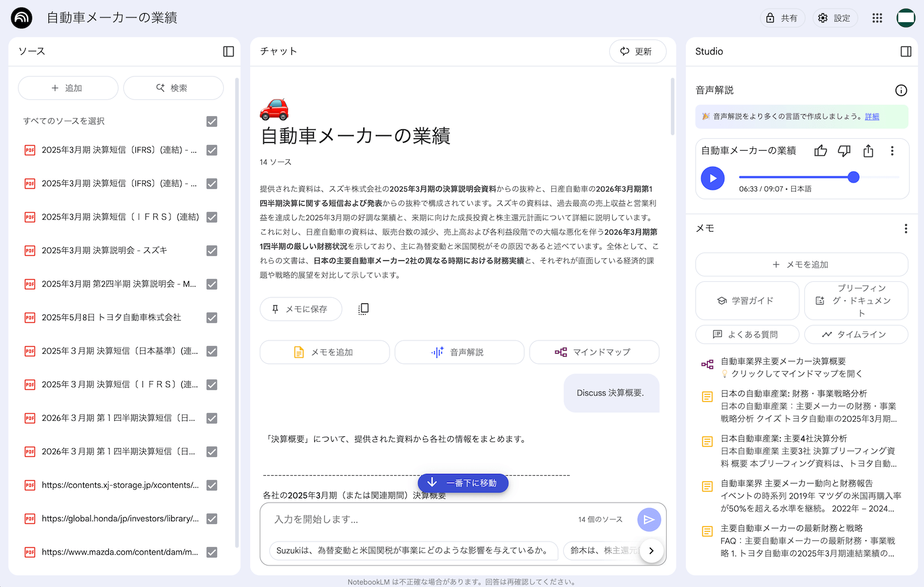924x587 pixels.
Task: Uncheck the global.honda source checkbox
Action: (x=212, y=519)
